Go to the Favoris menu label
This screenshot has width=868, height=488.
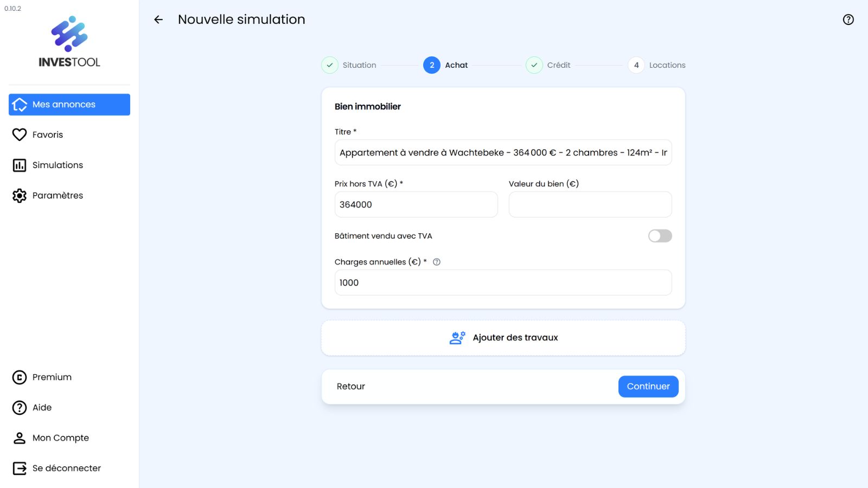(x=48, y=135)
